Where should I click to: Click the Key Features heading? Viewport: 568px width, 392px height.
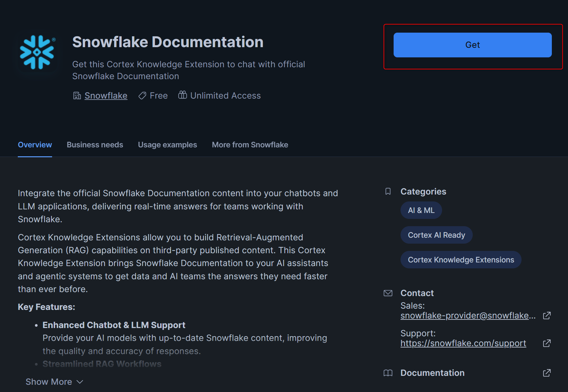[x=46, y=307]
